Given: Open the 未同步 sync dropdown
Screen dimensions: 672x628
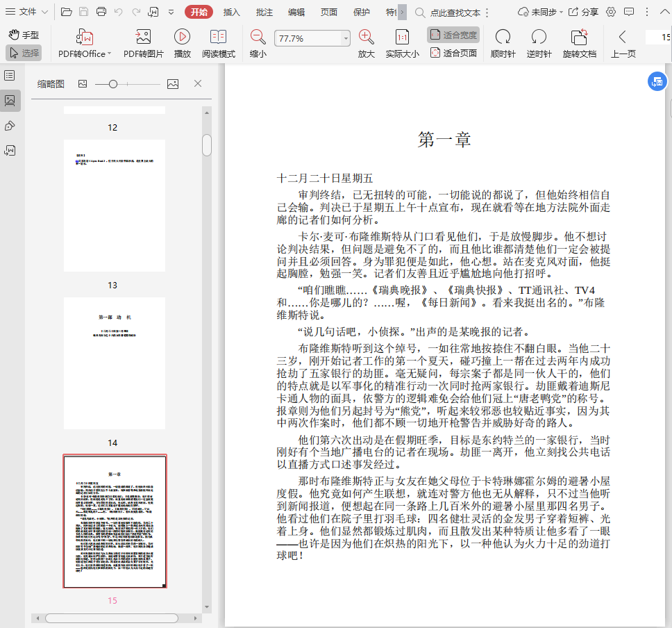Looking at the screenshot, I should tap(540, 12).
